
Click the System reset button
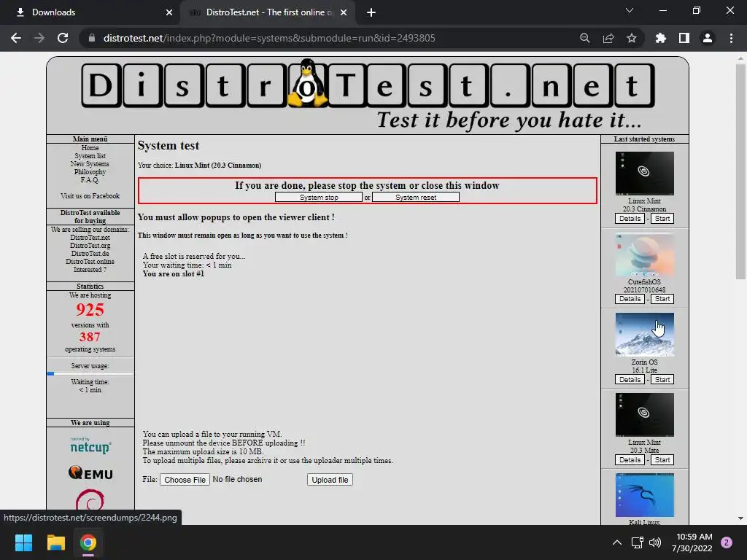point(415,197)
